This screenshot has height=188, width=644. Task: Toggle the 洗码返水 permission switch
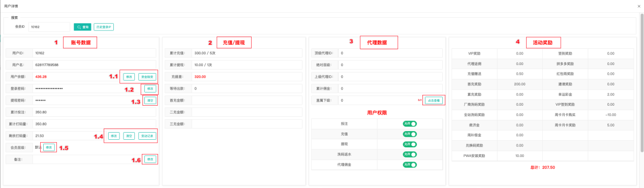click(x=410, y=154)
